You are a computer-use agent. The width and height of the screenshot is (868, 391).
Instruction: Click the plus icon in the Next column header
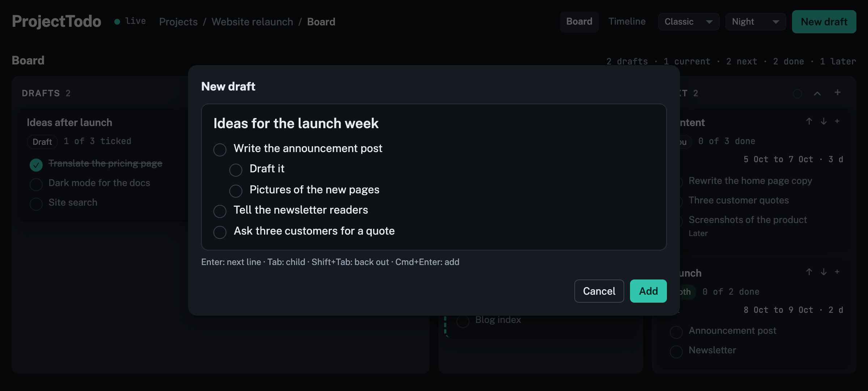point(837,93)
